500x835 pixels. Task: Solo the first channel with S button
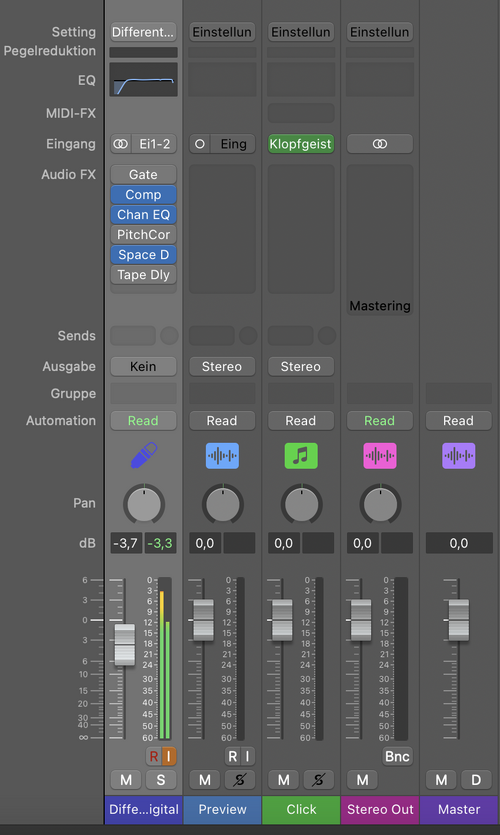pos(161,780)
